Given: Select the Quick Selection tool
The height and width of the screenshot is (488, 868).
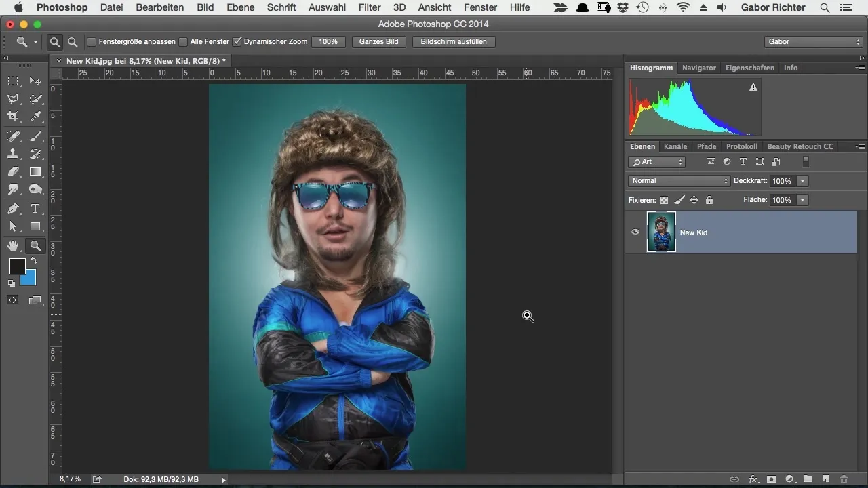Looking at the screenshot, I should (35, 99).
